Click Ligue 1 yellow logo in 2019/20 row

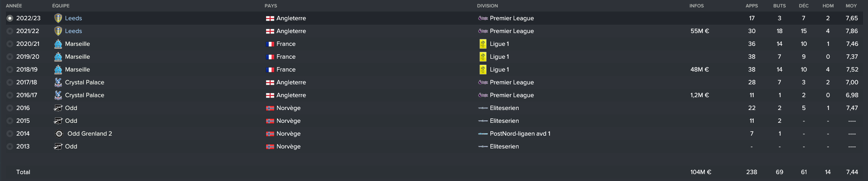tap(483, 57)
